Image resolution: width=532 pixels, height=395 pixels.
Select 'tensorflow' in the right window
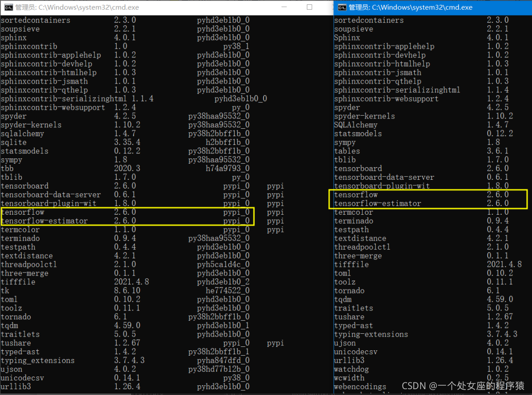click(355, 195)
